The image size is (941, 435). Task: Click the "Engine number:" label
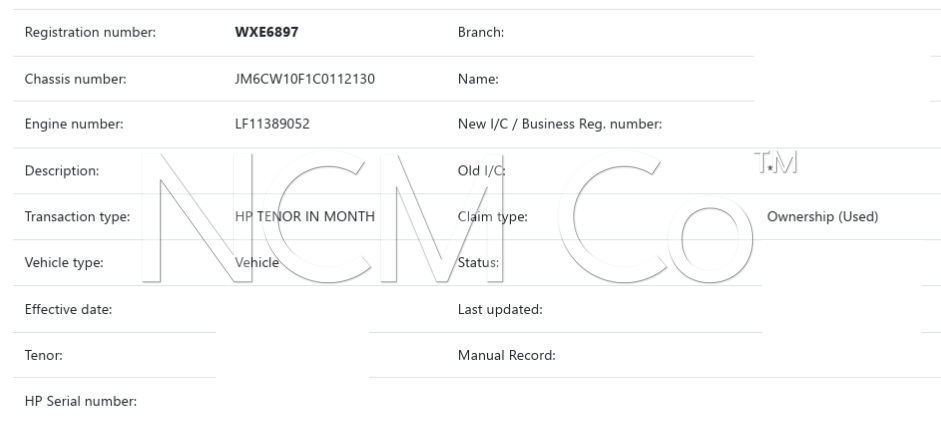[73, 125]
